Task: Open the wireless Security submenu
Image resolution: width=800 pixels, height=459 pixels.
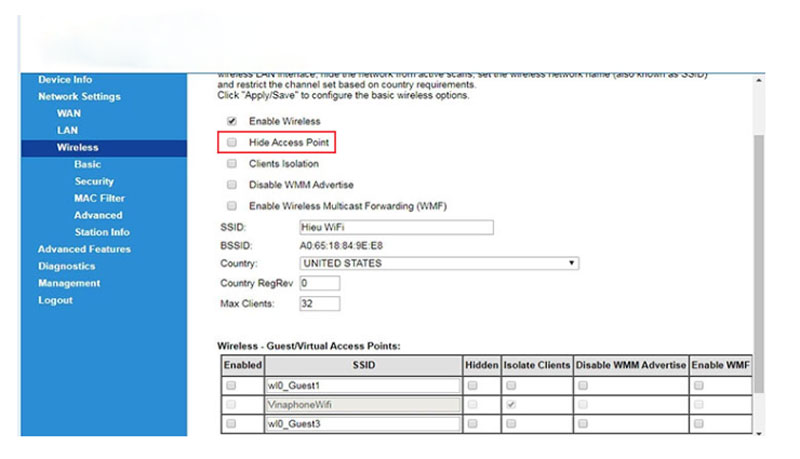Action: (94, 181)
